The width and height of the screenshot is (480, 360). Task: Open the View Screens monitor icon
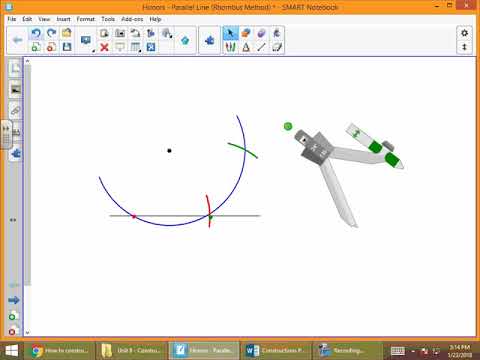pyautogui.click(x=86, y=40)
